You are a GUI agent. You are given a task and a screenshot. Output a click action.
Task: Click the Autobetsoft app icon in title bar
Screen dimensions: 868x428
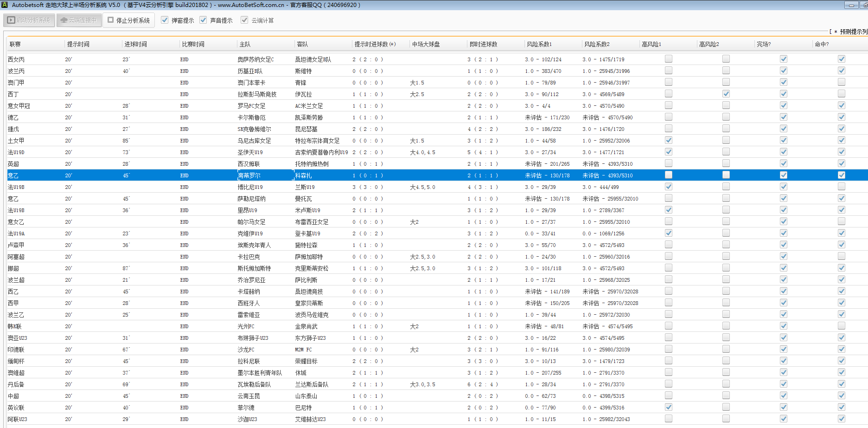pos(5,5)
